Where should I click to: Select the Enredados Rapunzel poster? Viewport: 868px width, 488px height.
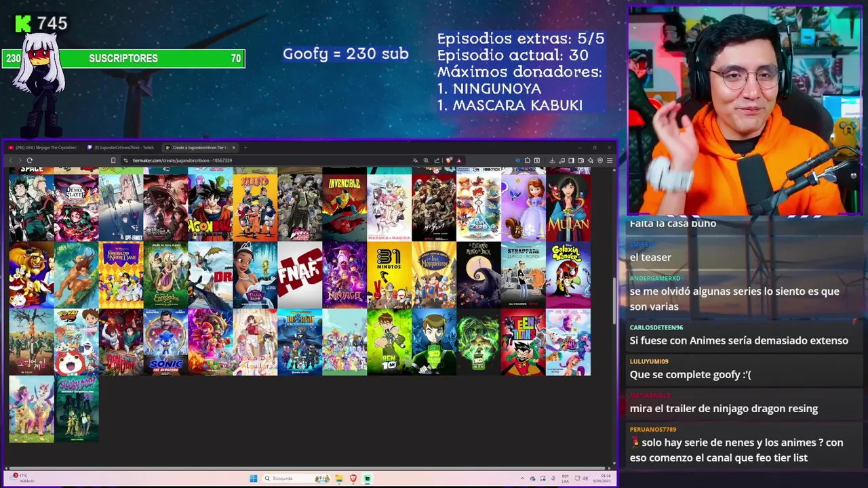(165, 274)
